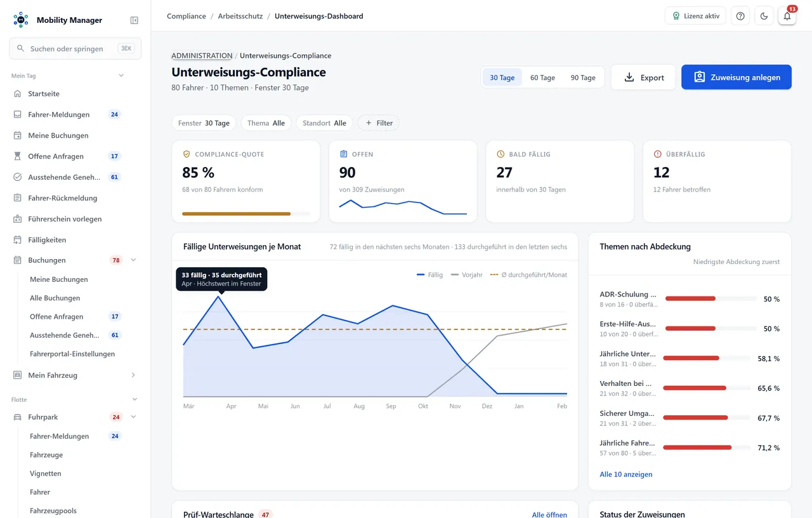
Task: Collapse the Flotte section
Action: (134, 399)
